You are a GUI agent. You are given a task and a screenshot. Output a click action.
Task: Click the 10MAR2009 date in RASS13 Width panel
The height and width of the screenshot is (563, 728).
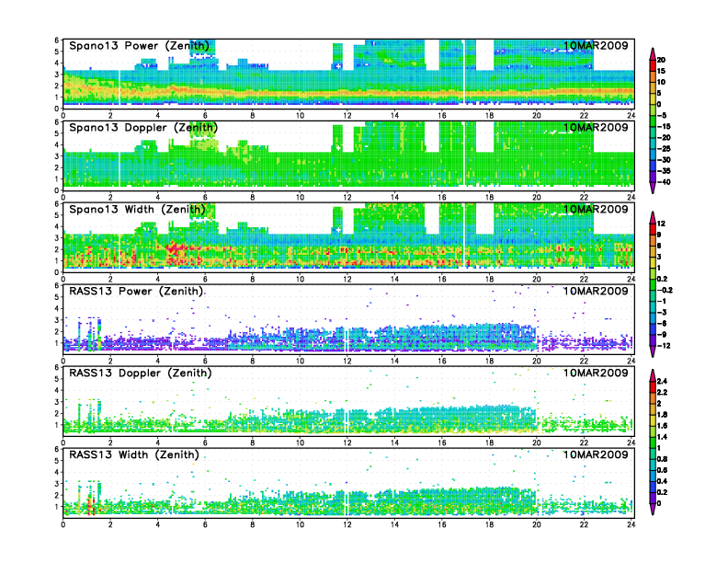[x=596, y=454]
